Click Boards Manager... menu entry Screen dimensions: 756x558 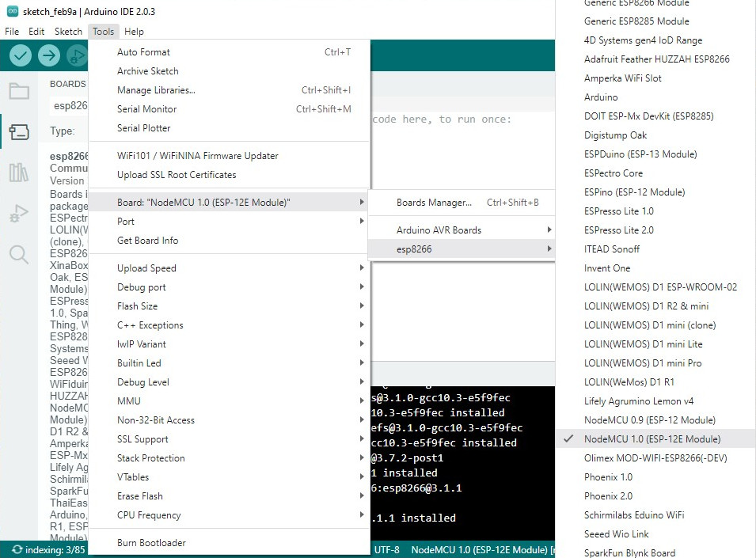pos(434,203)
